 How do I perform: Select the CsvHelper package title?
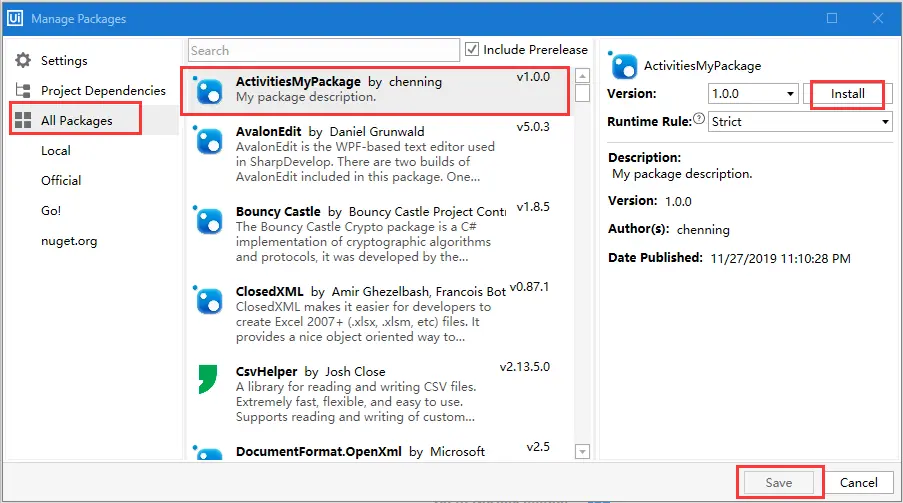click(266, 372)
